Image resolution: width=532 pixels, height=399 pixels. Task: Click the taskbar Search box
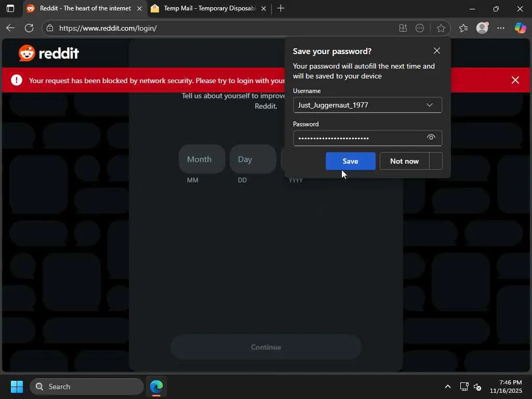pyautogui.click(x=87, y=387)
